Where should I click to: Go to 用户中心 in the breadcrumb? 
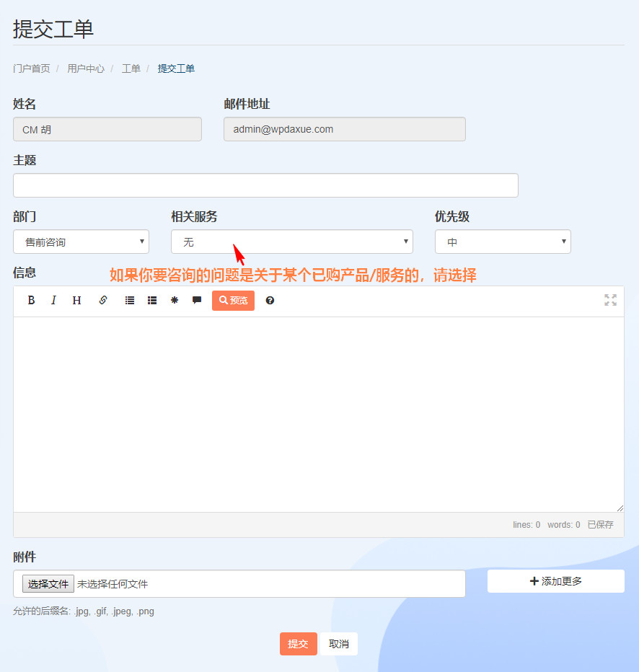coord(86,68)
